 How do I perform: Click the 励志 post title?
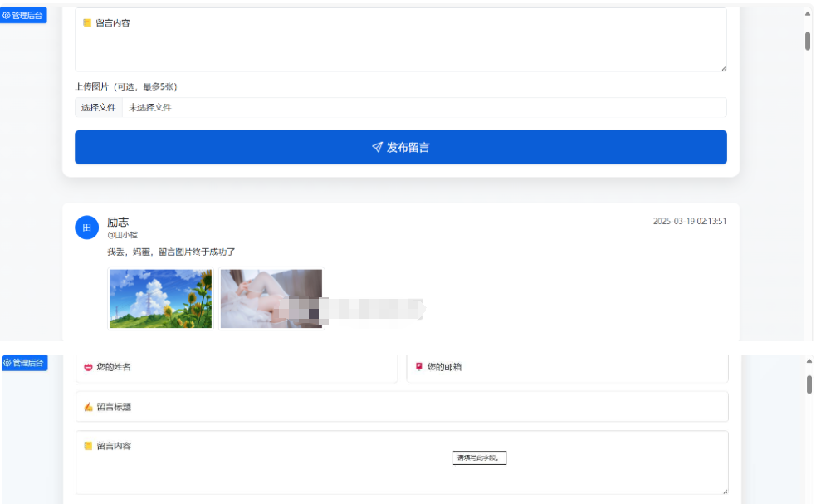tap(118, 222)
